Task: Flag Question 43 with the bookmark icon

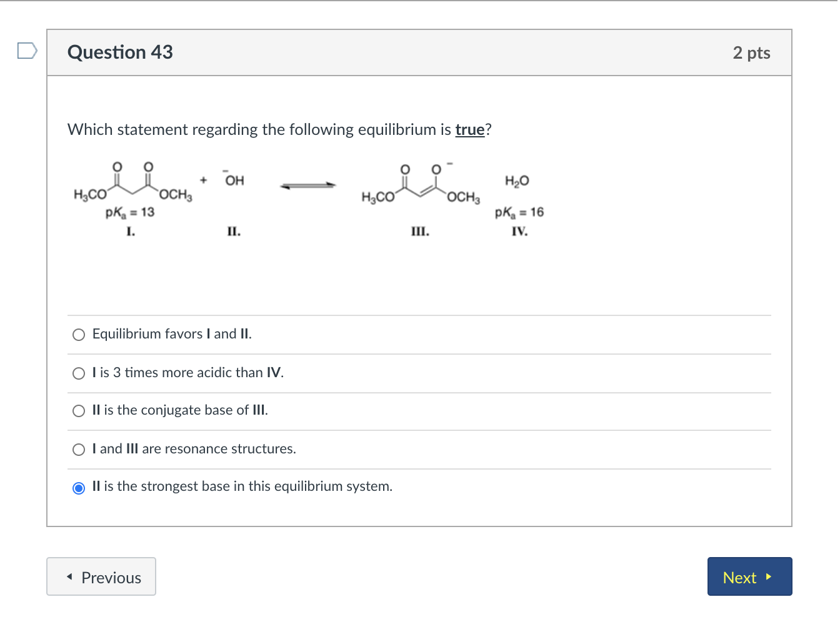Action: [x=27, y=51]
